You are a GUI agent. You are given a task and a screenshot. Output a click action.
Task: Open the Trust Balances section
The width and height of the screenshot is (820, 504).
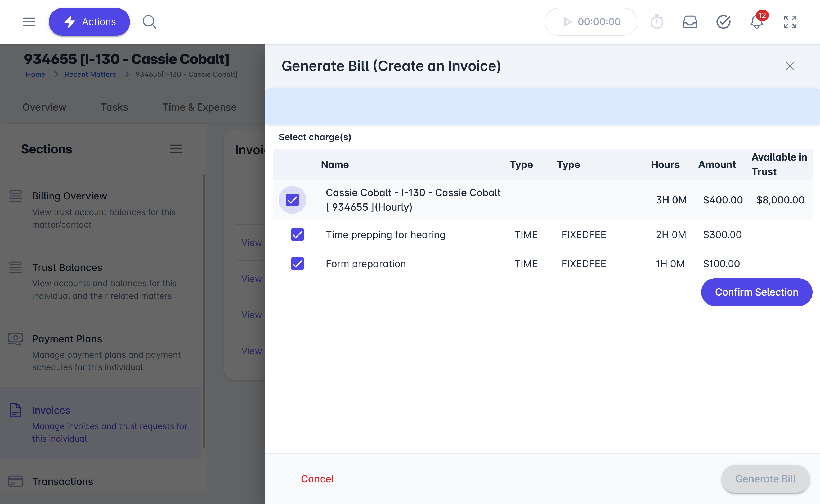(x=101, y=281)
